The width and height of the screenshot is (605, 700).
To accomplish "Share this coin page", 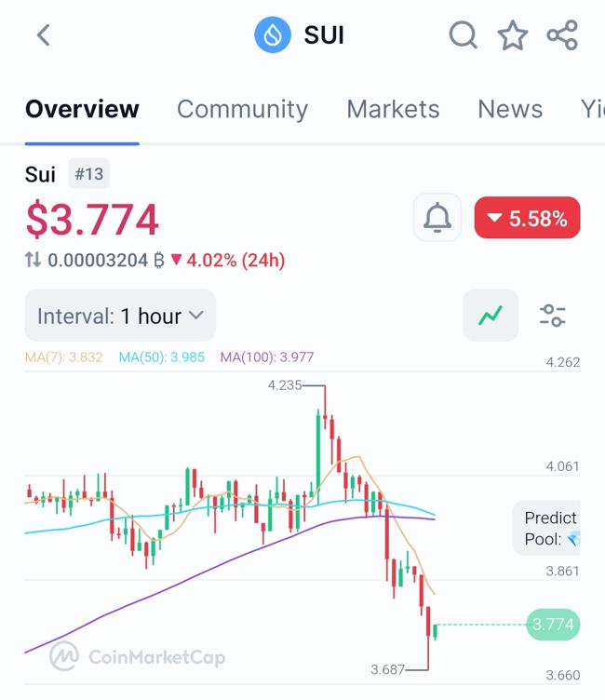I will tap(562, 35).
